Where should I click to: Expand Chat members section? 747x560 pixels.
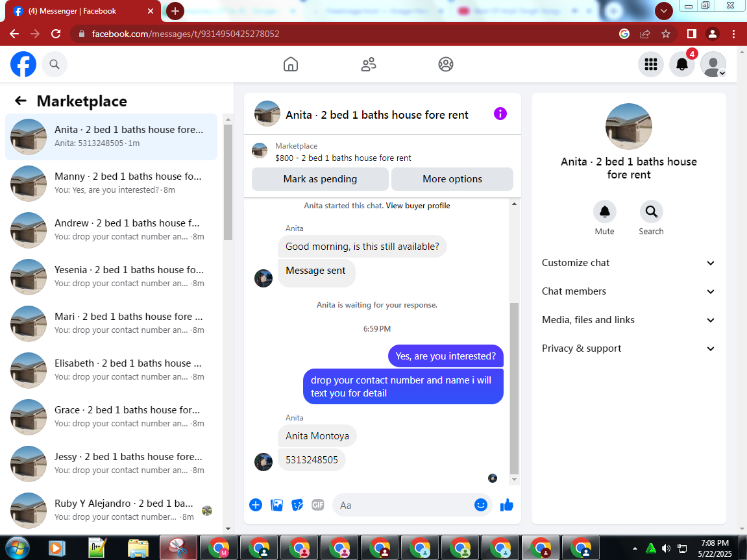pos(628,291)
